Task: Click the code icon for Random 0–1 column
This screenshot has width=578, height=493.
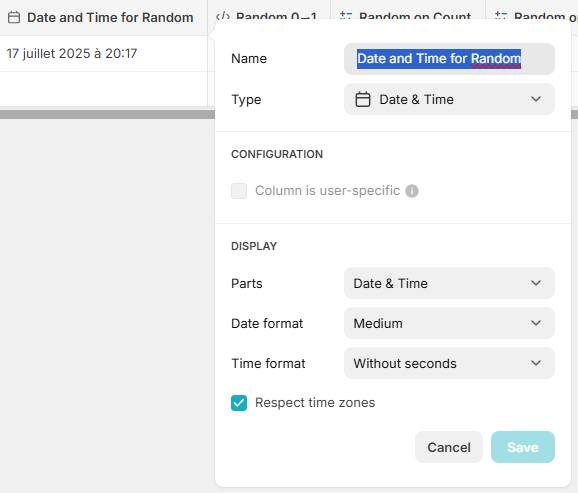Action: [x=223, y=16]
